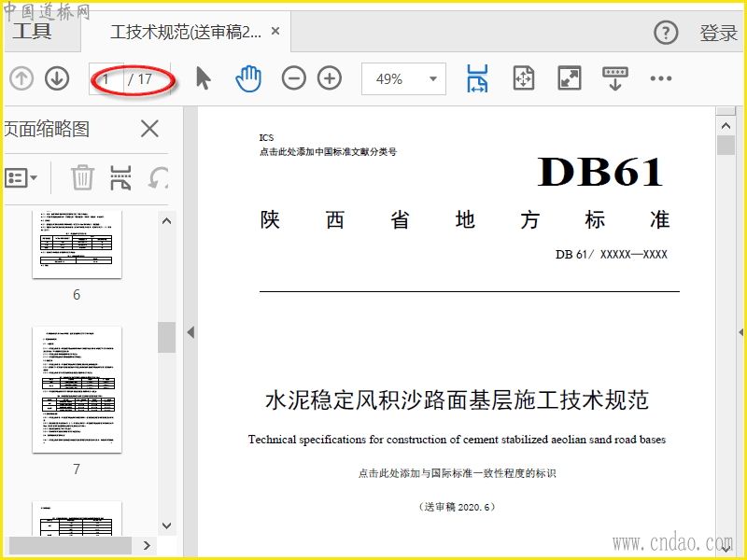The height and width of the screenshot is (560, 747).
Task: Click the / 17 total pages text
Action: tap(140, 79)
